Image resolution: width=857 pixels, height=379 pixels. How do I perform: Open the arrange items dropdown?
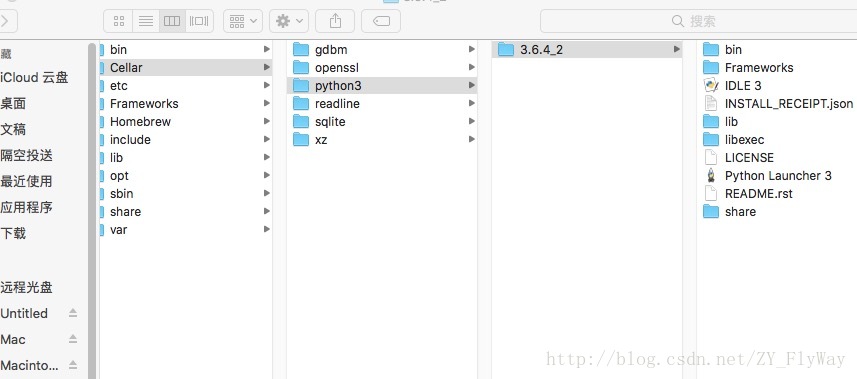(x=243, y=21)
